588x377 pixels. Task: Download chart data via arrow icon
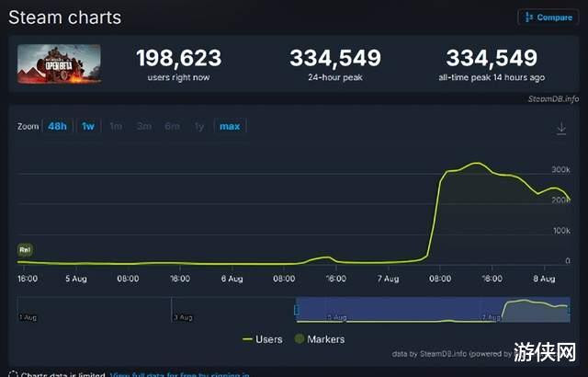(x=561, y=129)
